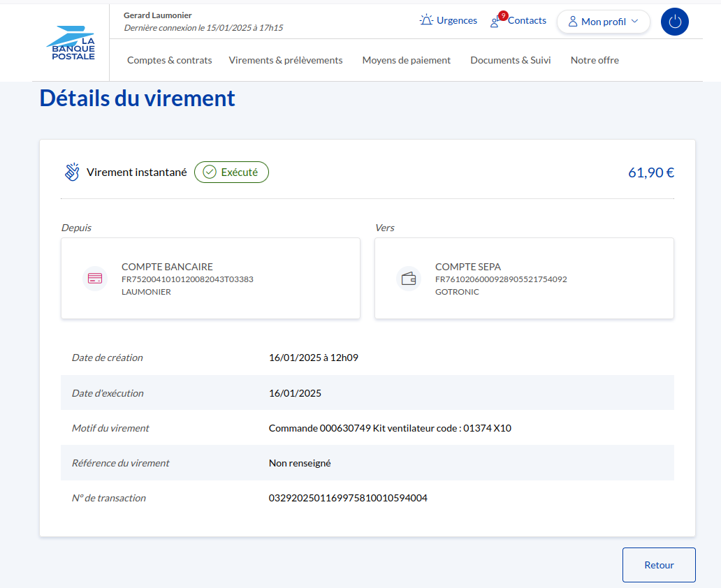Screen dimensions: 721x588
Task: Click the transaction number value
Action: click(x=348, y=498)
